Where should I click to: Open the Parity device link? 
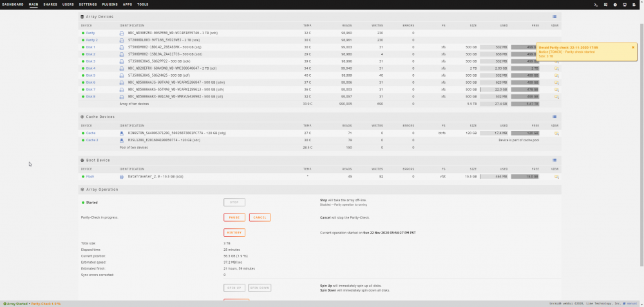coord(90,33)
